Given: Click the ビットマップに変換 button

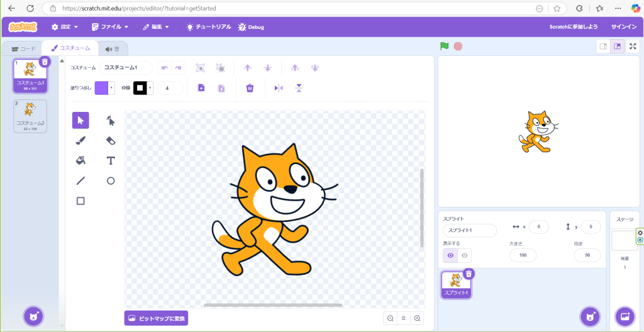Looking at the screenshot, I should [x=156, y=318].
